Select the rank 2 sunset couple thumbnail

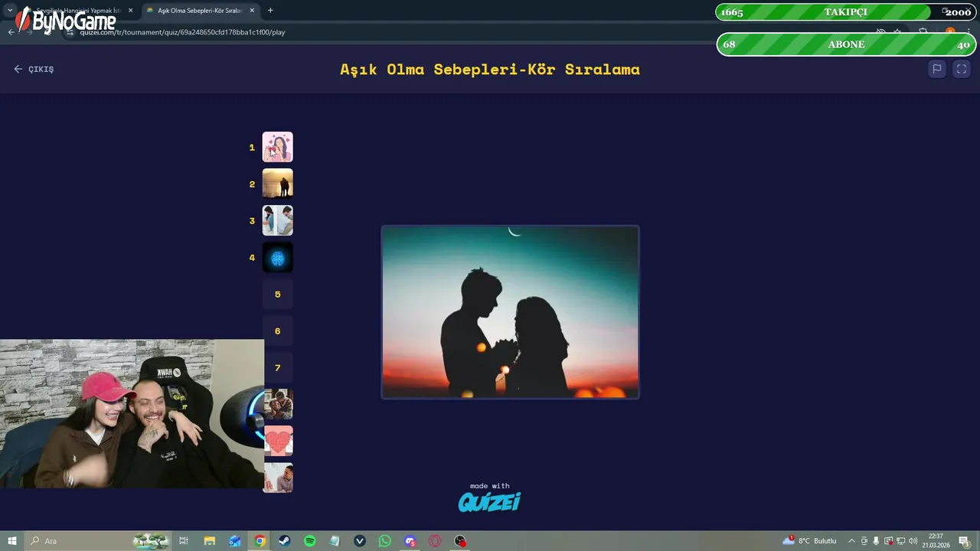point(277,184)
